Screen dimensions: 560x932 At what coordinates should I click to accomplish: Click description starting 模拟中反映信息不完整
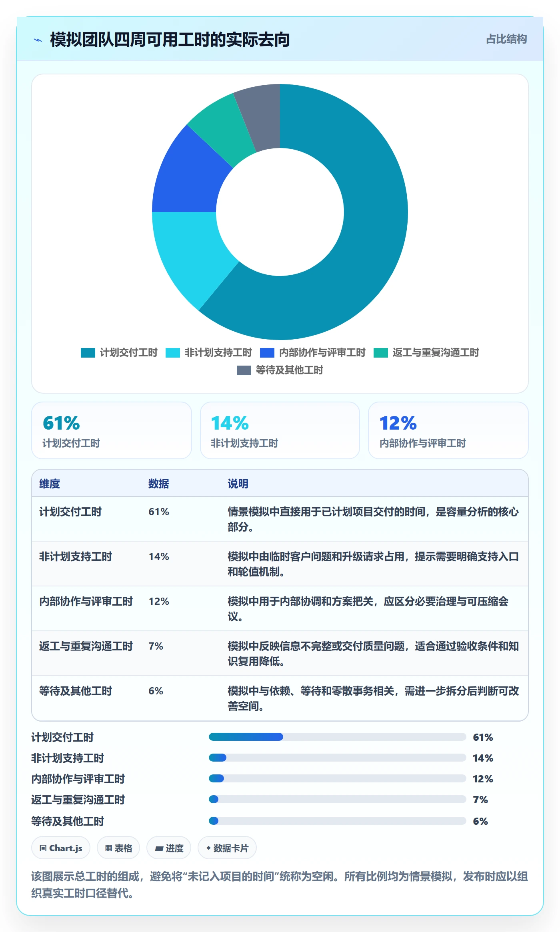[x=374, y=654]
